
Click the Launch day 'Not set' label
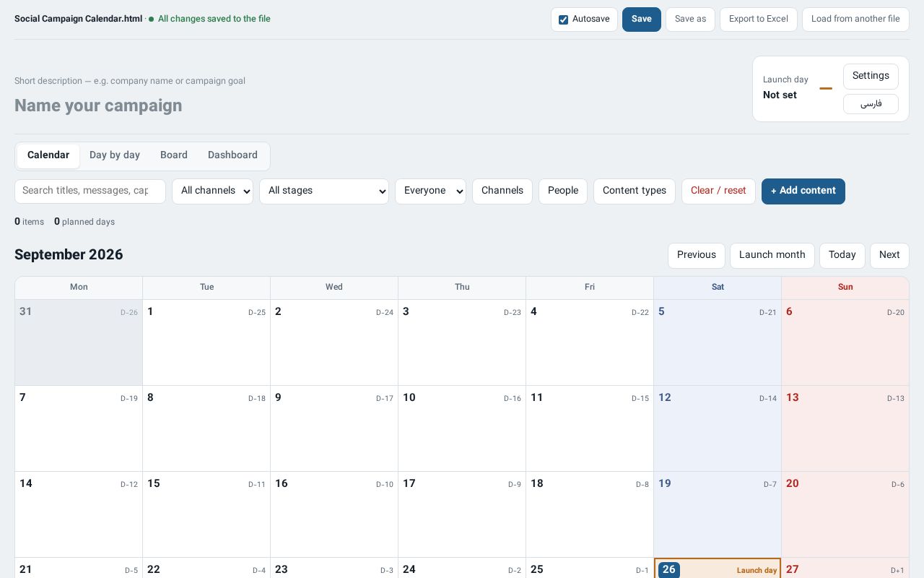pos(780,95)
